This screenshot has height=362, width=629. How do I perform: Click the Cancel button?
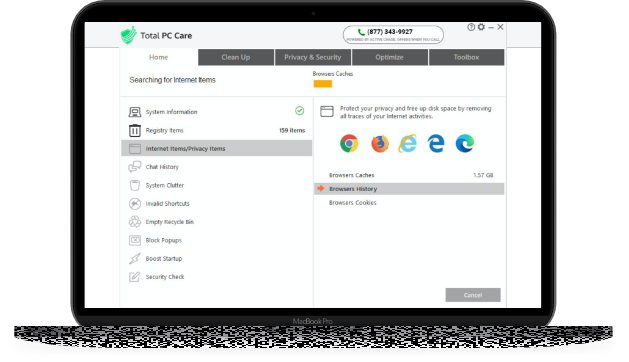[x=473, y=295]
